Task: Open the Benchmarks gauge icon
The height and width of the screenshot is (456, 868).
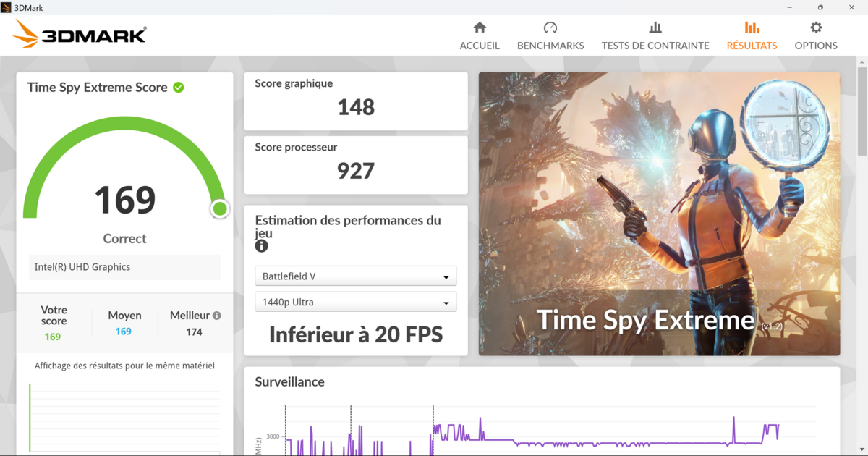Action: pos(550,28)
